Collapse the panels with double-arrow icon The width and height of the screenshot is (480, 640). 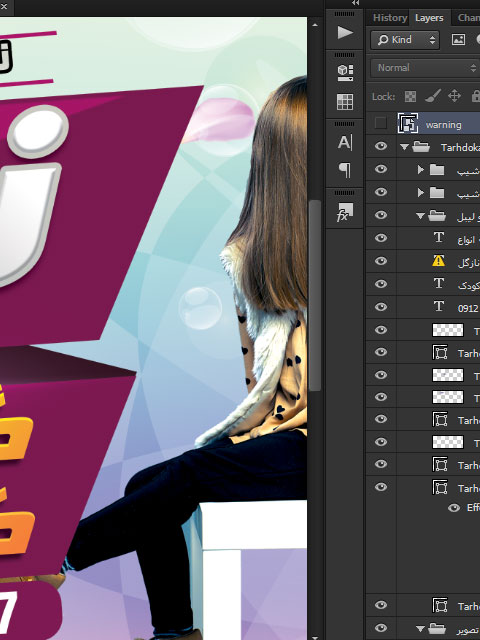point(356,3)
